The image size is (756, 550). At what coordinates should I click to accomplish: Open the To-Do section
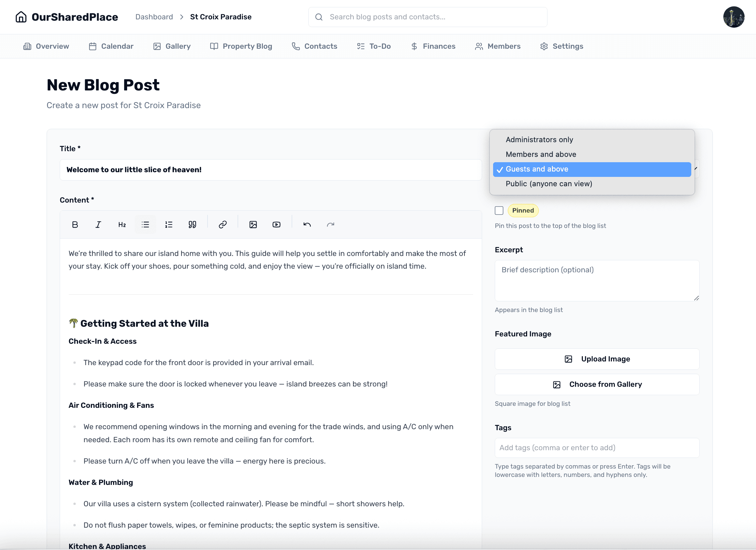point(374,46)
